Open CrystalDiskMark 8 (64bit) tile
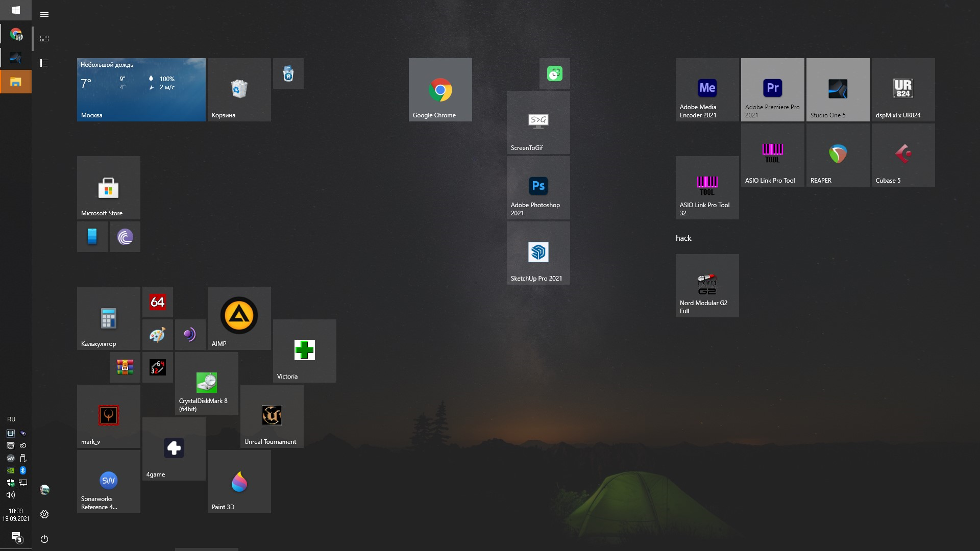Screen dimensions: 980x551 [206, 384]
